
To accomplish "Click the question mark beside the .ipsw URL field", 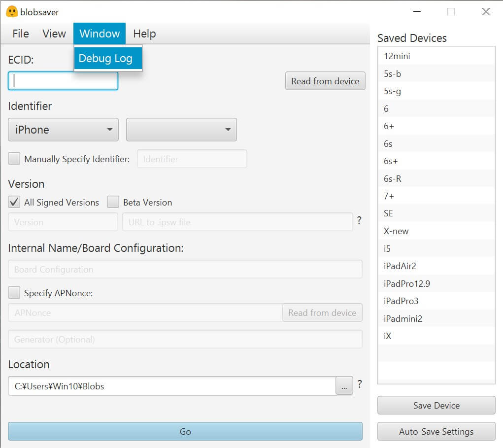I will coord(360,220).
